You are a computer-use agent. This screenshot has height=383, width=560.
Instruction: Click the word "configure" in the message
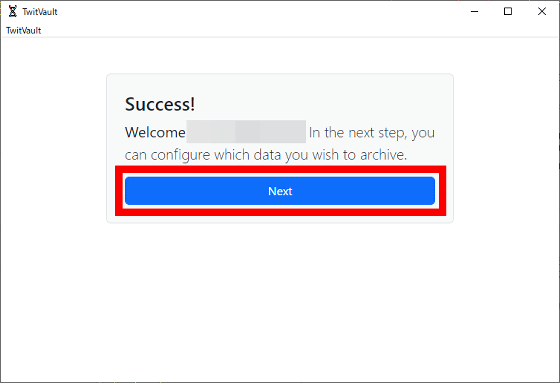tap(180, 155)
